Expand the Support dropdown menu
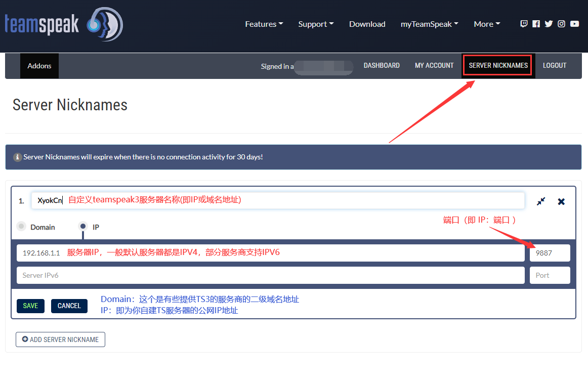This screenshot has height=383, width=588. [x=316, y=24]
